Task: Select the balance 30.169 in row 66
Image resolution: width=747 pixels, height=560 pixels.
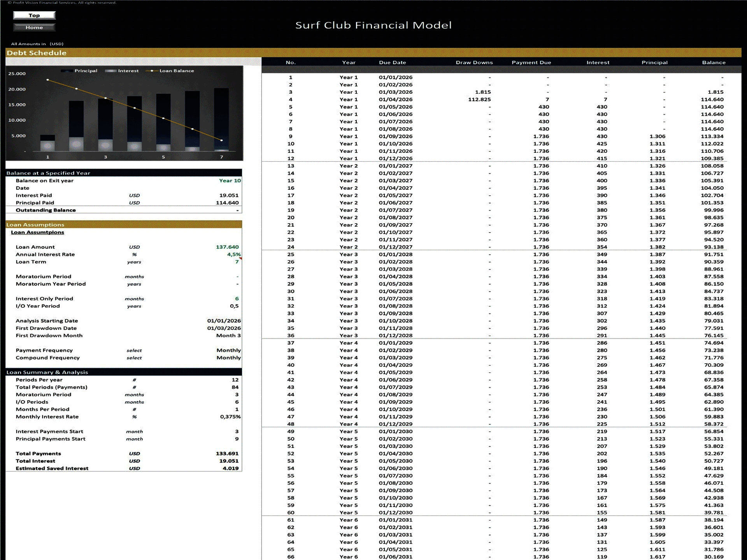Action: [714, 557]
